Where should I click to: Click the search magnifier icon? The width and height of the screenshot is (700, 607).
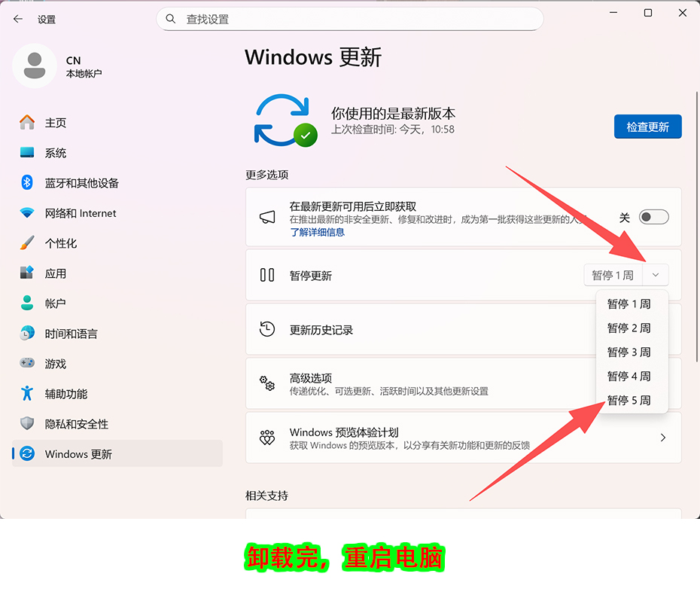pos(171,19)
